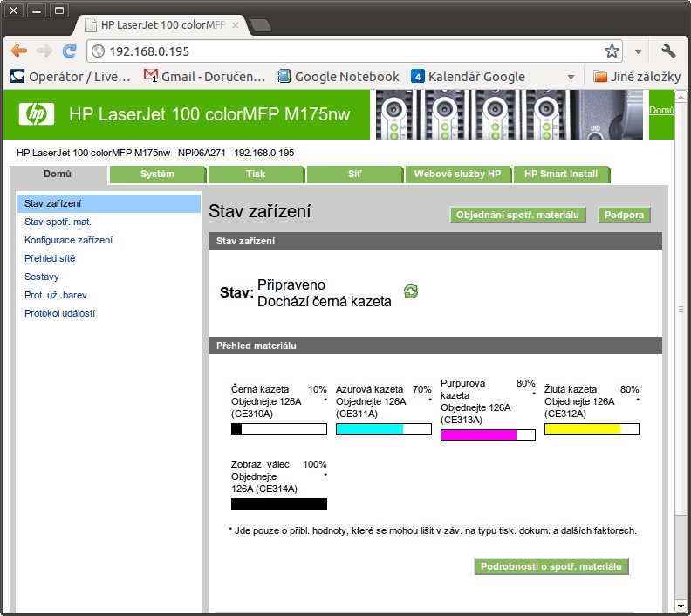Switch to the Síť tab

pyautogui.click(x=355, y=174)
